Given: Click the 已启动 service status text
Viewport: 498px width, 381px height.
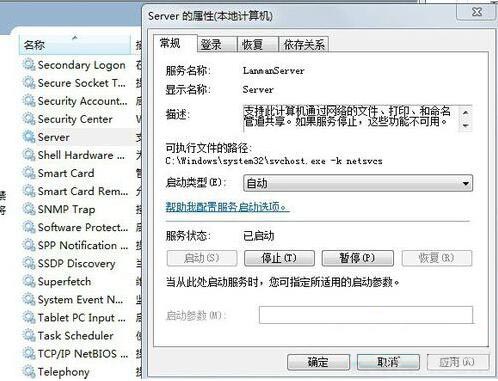Looking at the screenshot, I should 259,236.
